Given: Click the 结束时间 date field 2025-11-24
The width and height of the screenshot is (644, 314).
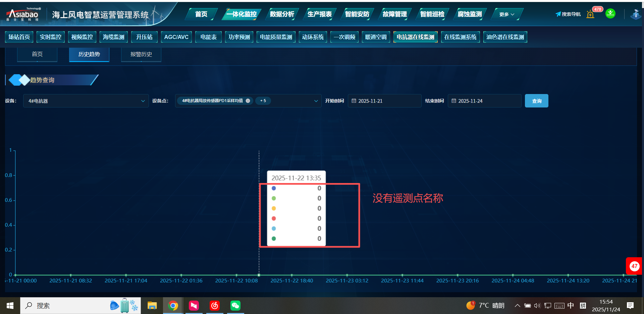Looking at the screenshot, I should coord(484,101).
